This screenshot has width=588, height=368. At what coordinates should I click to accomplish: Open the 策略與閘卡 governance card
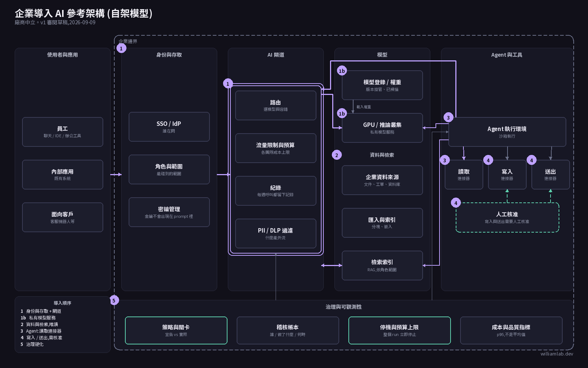pos(176,330)
